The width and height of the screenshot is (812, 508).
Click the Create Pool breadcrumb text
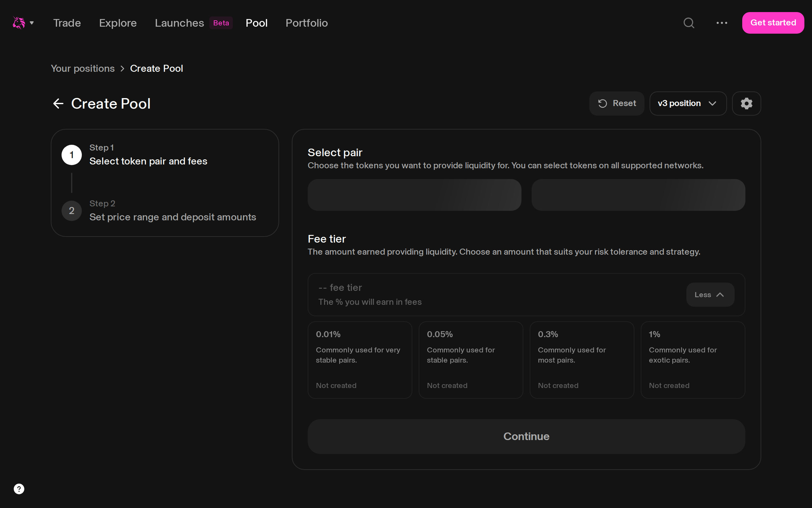(x=156, y=69)
